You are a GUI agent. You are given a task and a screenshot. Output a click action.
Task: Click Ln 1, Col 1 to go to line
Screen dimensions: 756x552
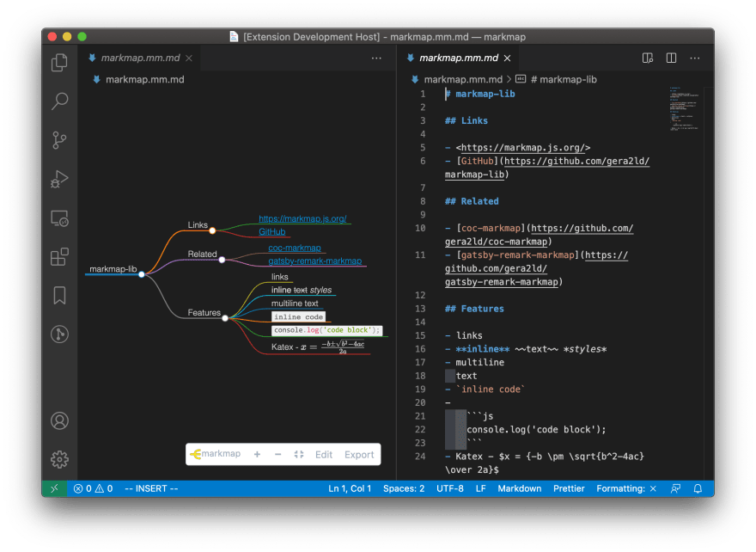click(350, 488)
